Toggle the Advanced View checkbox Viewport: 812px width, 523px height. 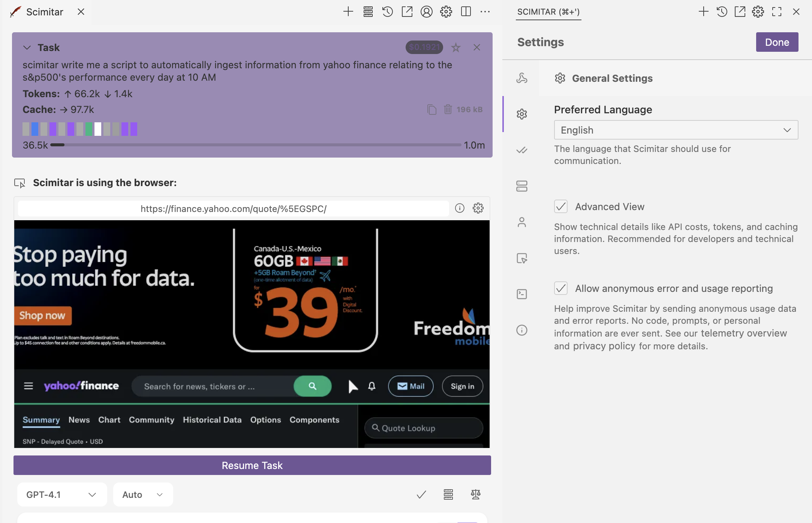(560, 206)
